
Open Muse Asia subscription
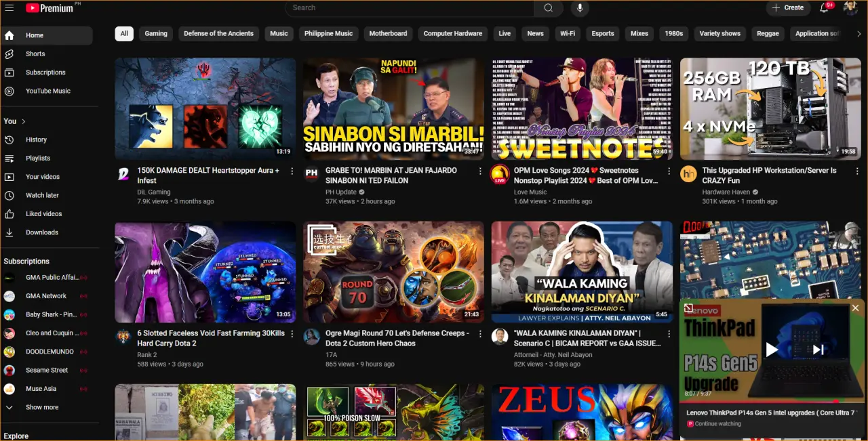pos(47,389)
